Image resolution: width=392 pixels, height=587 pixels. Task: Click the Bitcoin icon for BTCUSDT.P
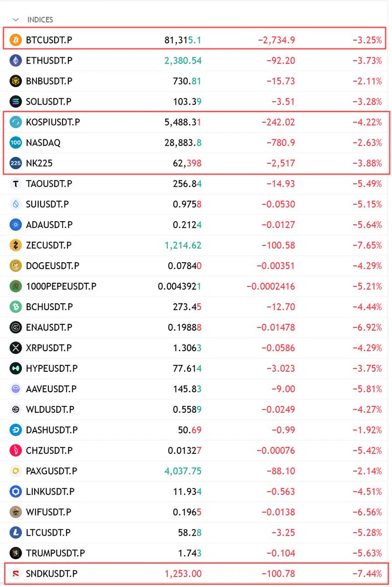pyautogui.click(x=16, y=40)
